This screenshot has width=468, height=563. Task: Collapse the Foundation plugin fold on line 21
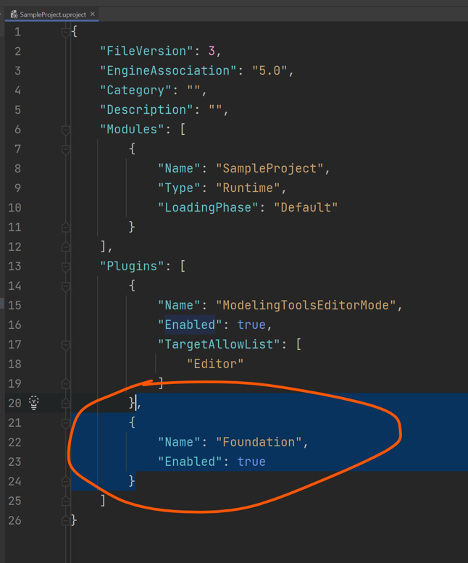[65, 423]
